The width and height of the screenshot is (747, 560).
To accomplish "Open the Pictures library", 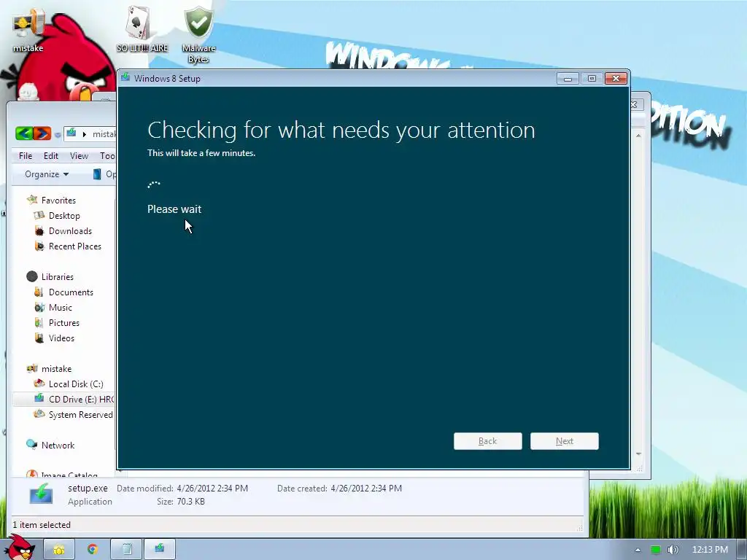I will 64,323.
